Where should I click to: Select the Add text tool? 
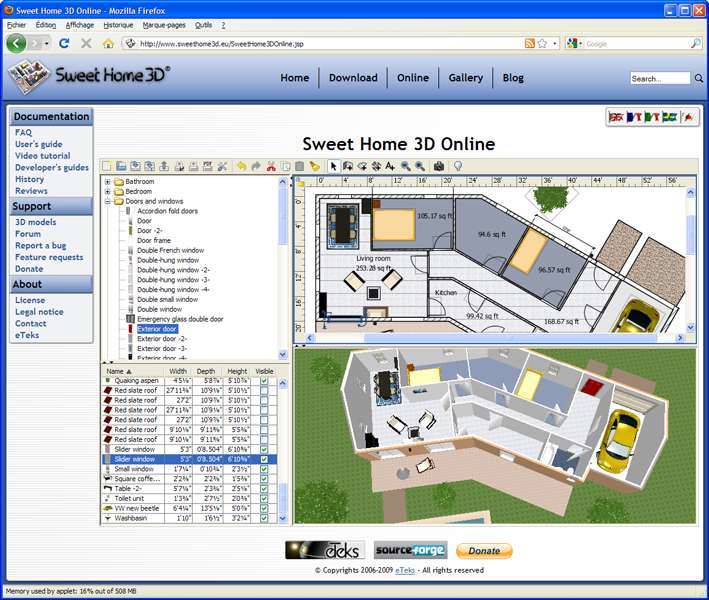(x=391, y=166)
